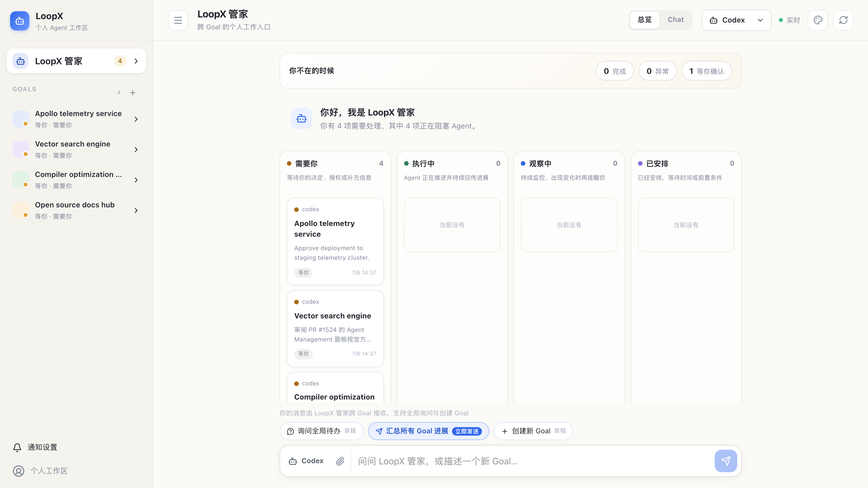The width and height of the screenshot is (868, 488).
Task: Expand Vector search engine chevron
Action: click(136, 150)
